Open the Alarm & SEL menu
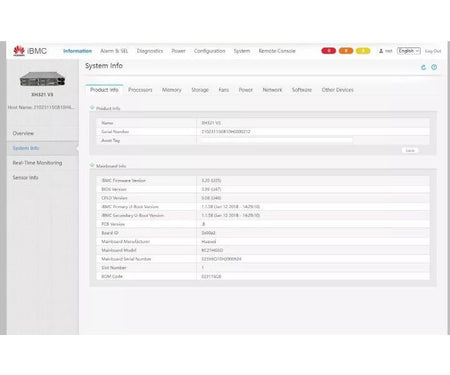Image resolution: width=450 pixels, height=375 pixels. 114,51
